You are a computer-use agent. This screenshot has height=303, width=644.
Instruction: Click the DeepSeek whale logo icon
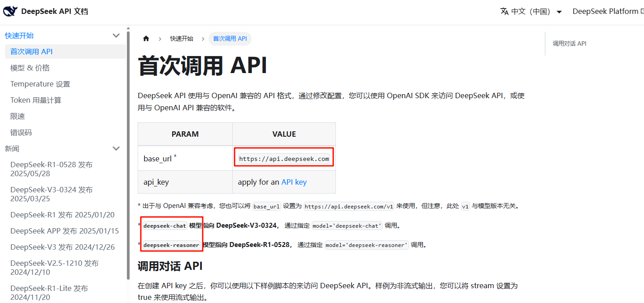[x=10, y=11]
